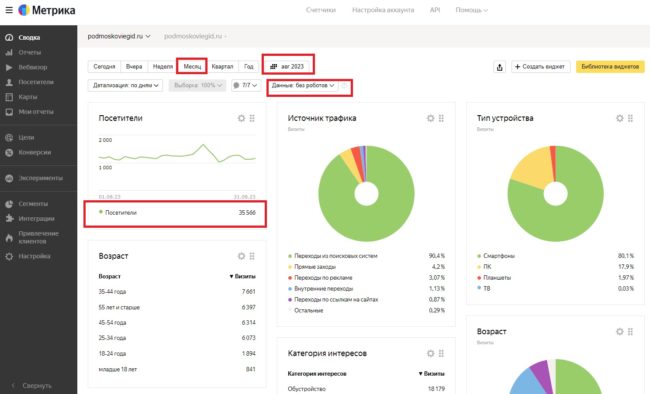Open Привлечение клиентов in the sidebar
Viewport: 650px width, 394px height.
point(39,237)
